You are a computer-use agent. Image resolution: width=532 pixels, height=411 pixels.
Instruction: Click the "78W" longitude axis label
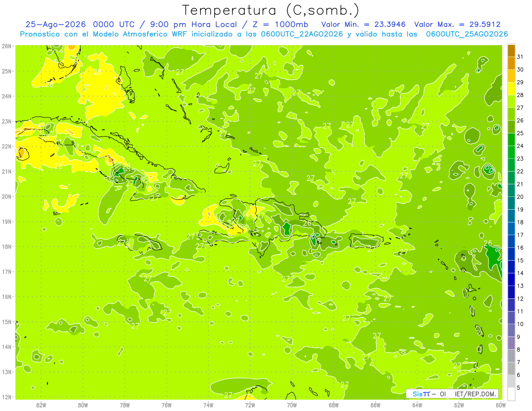125,405
